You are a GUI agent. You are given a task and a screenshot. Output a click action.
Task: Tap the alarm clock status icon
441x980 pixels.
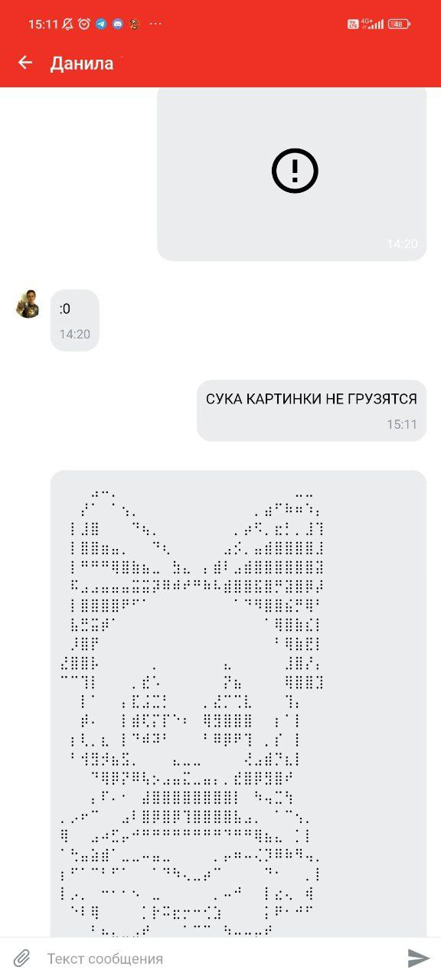(84, 24)
